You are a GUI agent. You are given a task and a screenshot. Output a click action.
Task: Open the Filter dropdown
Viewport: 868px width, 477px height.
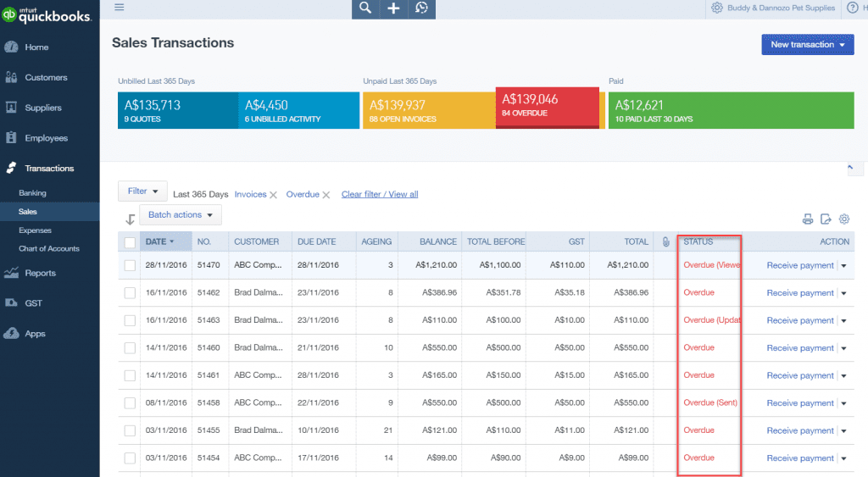tap(142, 191)
